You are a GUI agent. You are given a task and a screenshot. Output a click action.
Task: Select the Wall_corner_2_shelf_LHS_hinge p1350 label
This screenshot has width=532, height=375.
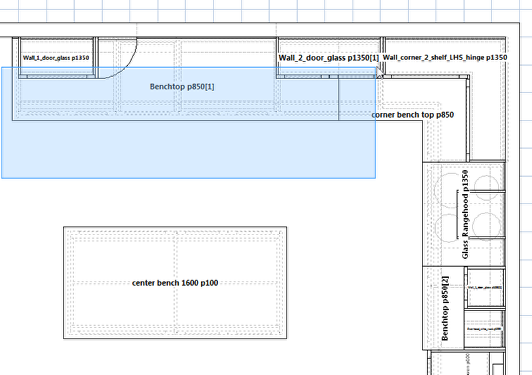pos(445,57)
